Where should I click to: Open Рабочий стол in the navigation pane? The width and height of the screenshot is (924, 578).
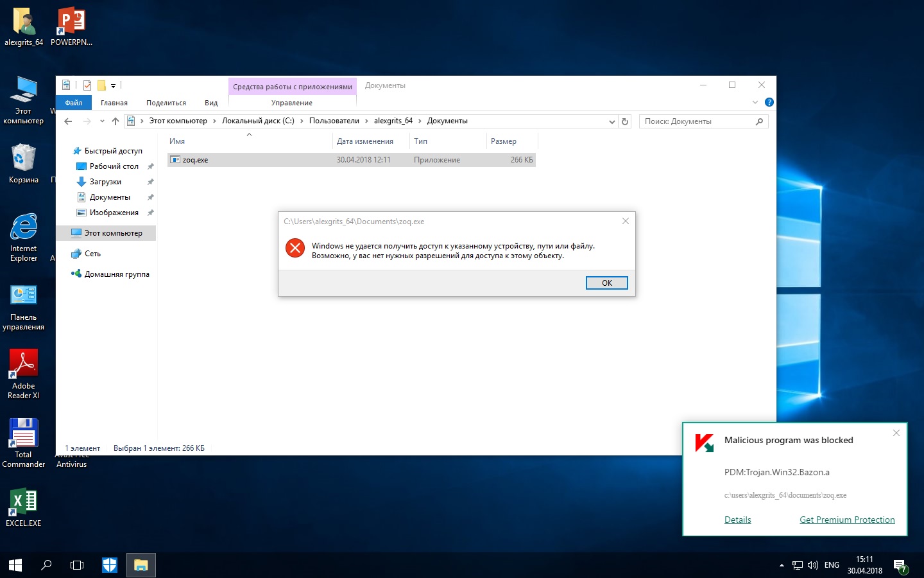pyautogui.click(x=114, y=166)
